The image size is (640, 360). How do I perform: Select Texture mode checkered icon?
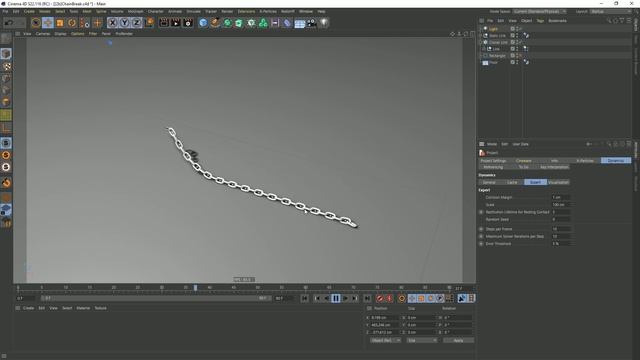(6, 66)
